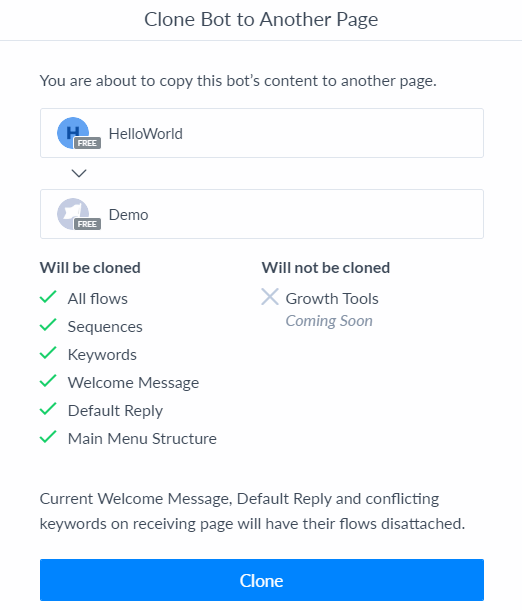This screenshot has height=610, width=522.
Task: Click the Demo page avatar icon
Action: click(x=73, y=214)
